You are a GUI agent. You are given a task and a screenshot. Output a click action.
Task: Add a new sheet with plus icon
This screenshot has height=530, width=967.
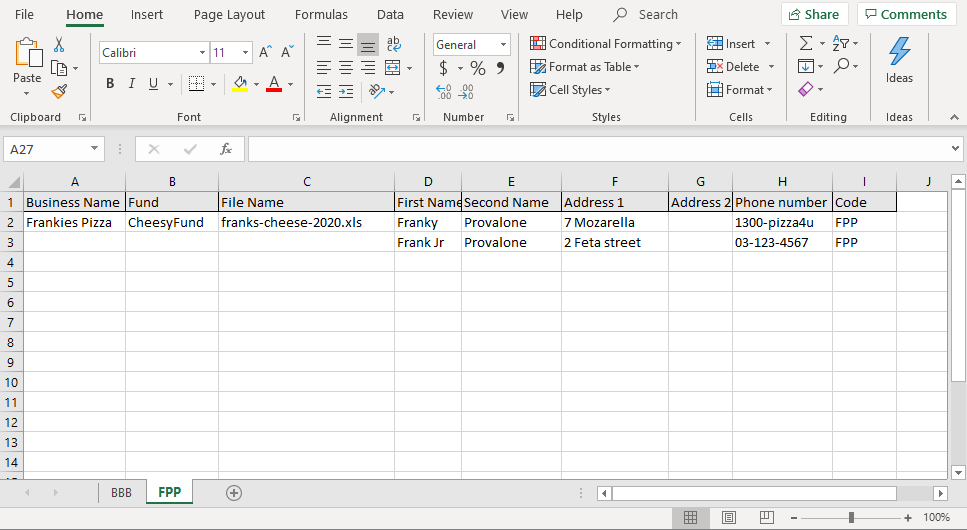coord(234,493)
